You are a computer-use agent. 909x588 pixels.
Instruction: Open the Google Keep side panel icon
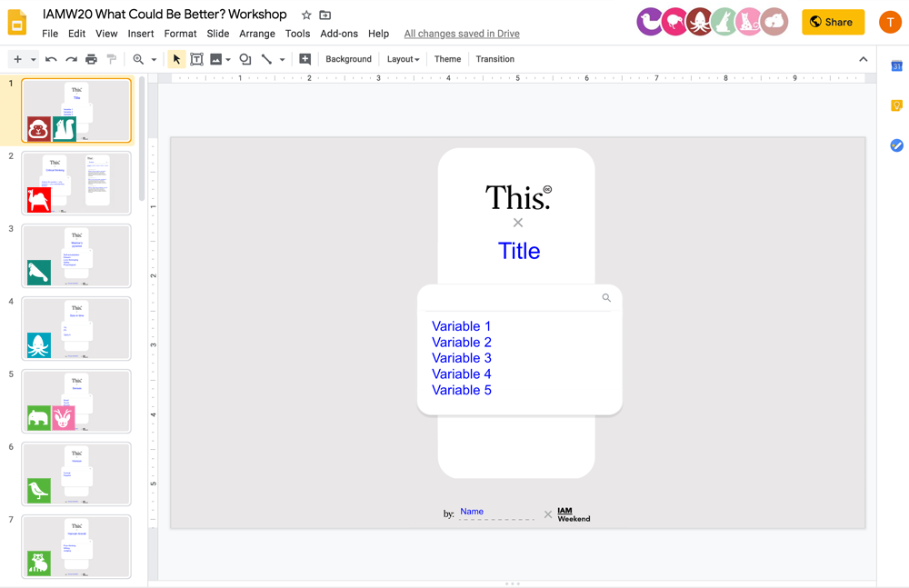coord(896,106)
